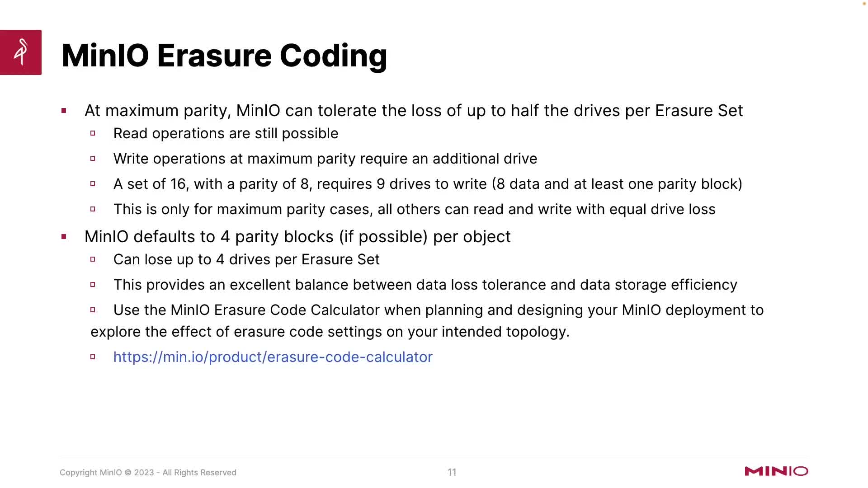Select Copyright MinIO 2023 footer text

tap(148, 473)
